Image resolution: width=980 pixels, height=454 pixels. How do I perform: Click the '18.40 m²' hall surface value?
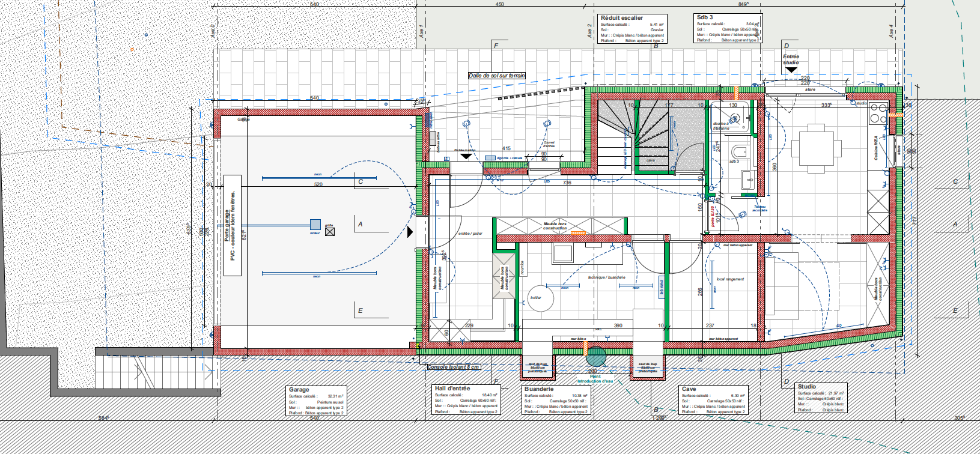point(490,395)
